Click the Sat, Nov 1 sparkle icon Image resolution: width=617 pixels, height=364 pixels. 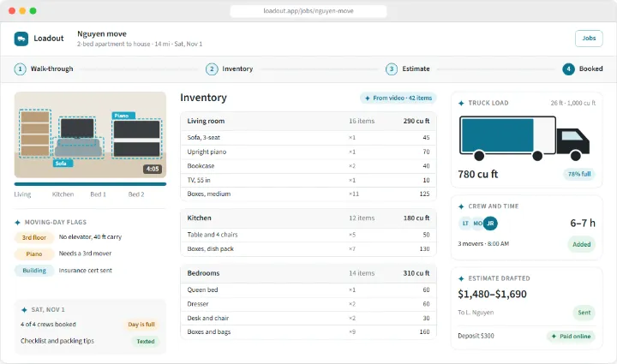tap(24, 310)
